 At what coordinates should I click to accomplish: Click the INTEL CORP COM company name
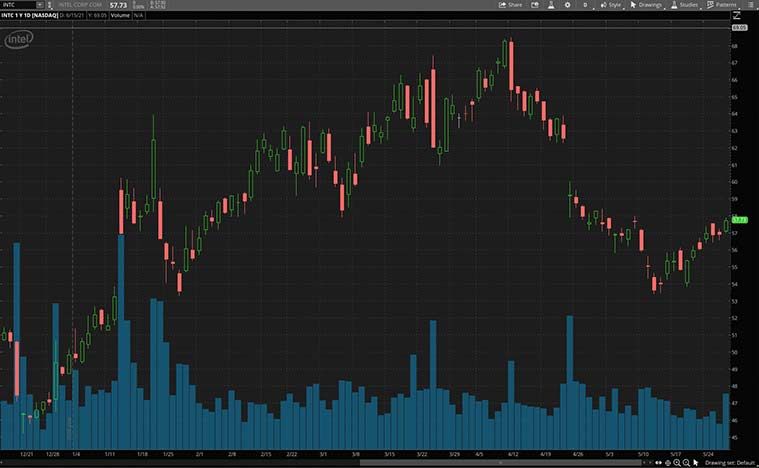click(80, 5)
